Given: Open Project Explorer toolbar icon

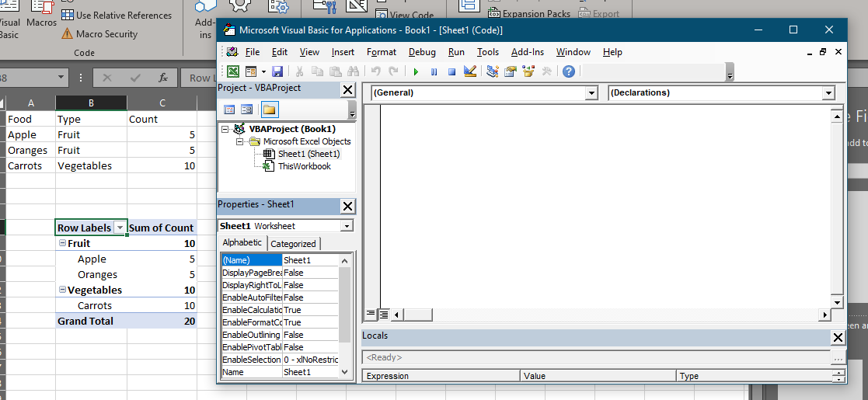Looking at the screenshot, I should [x=492, y=71].
